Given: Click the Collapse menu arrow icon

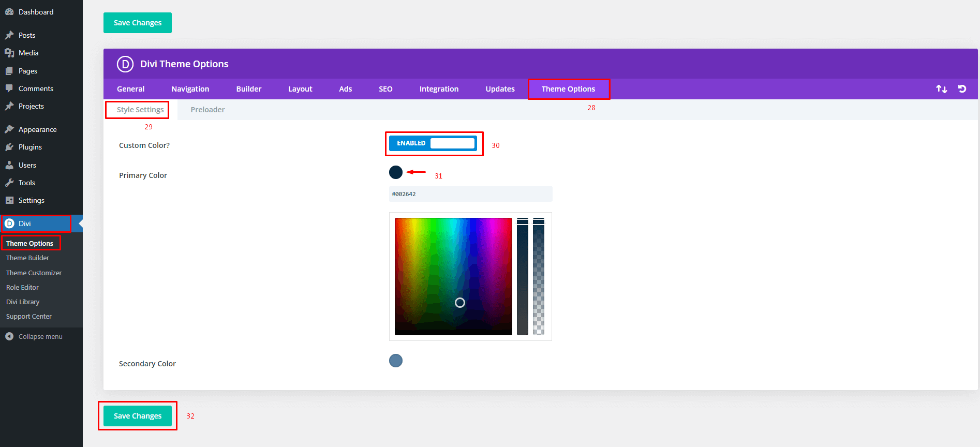Looking at the screenshot, I should (x=9, y=336).
